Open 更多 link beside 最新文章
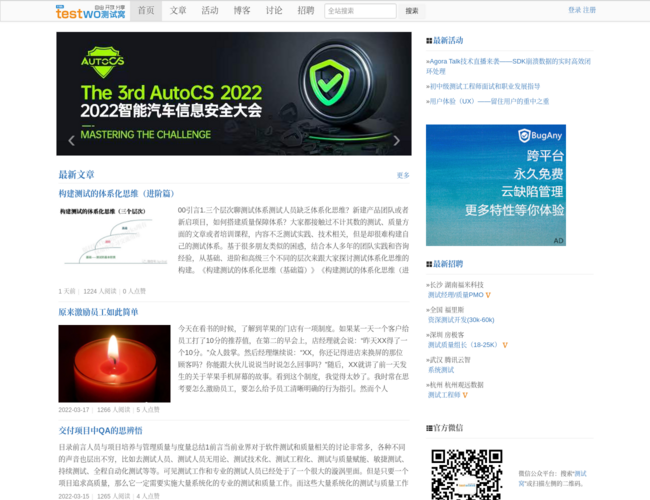 tap(403, 175)
